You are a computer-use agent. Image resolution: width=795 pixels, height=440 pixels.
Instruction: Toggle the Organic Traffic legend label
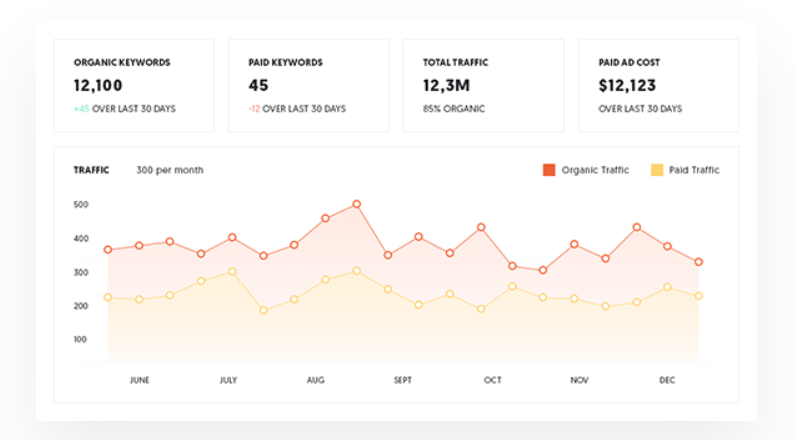595,170
